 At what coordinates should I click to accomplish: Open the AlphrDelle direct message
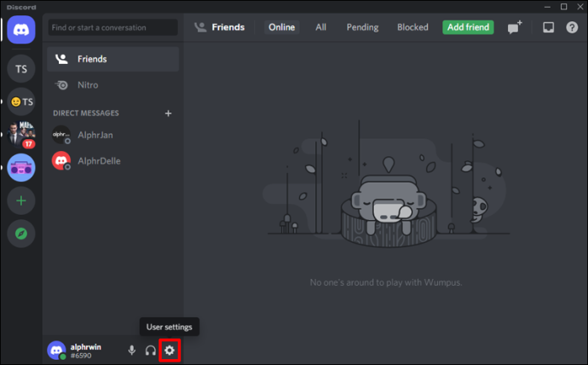[x=112, y=161]
